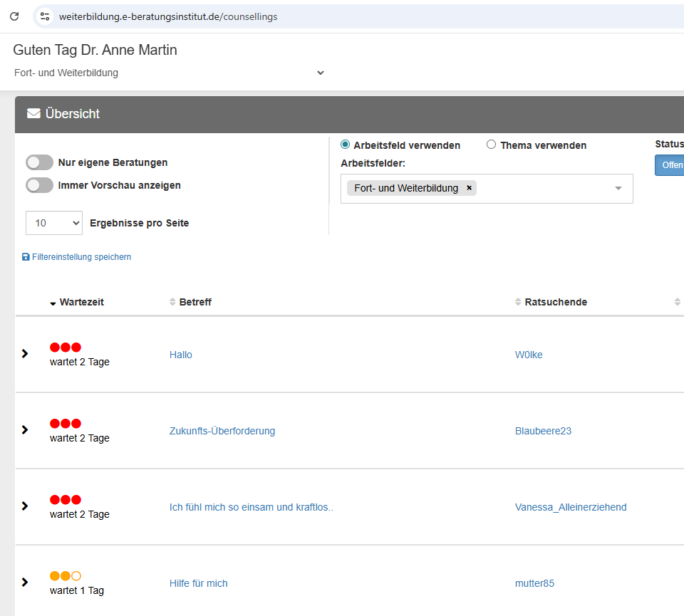Click wartet 2 Tage in the Hallo row

(x=79, y=362)
